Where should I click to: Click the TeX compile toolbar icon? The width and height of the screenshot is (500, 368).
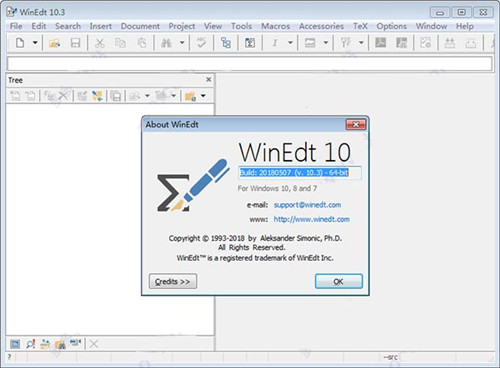click(346, 43)
